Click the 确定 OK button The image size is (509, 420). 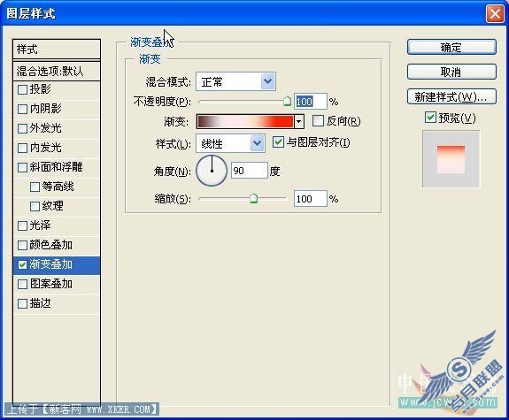[x=451, y=48]
